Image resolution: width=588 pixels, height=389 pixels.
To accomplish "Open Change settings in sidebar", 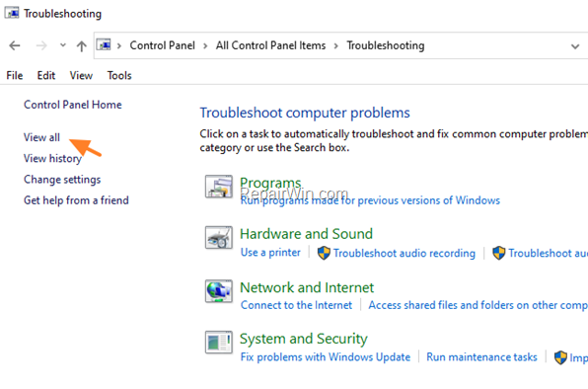I will 62,180.
